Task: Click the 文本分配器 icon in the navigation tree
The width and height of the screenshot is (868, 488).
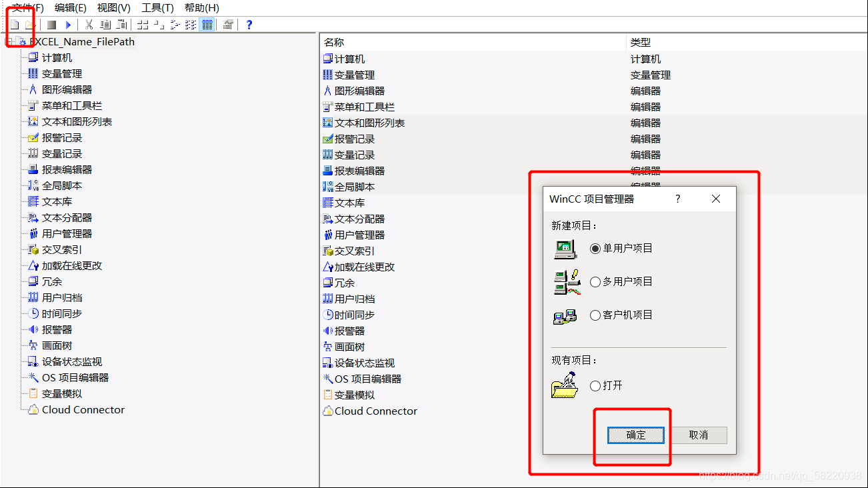Action: (33, 218)
